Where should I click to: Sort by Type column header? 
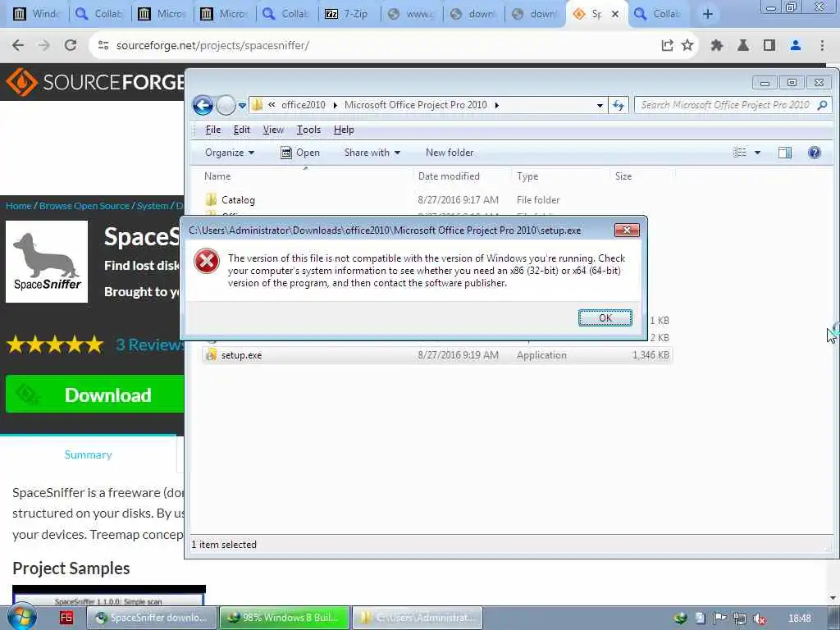(527, 176)
